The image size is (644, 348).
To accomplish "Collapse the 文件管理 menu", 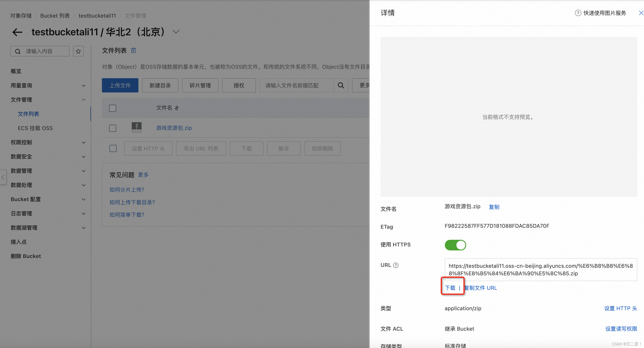I will pos(83,100).
